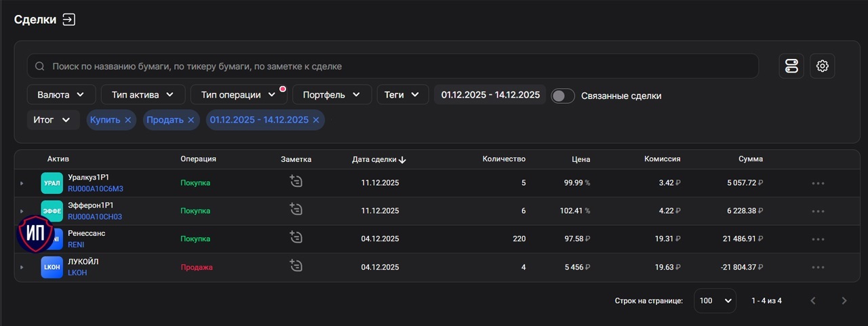Click the filter toggles view icon
This screenshot has width=868, height=326.
point(791,66)
